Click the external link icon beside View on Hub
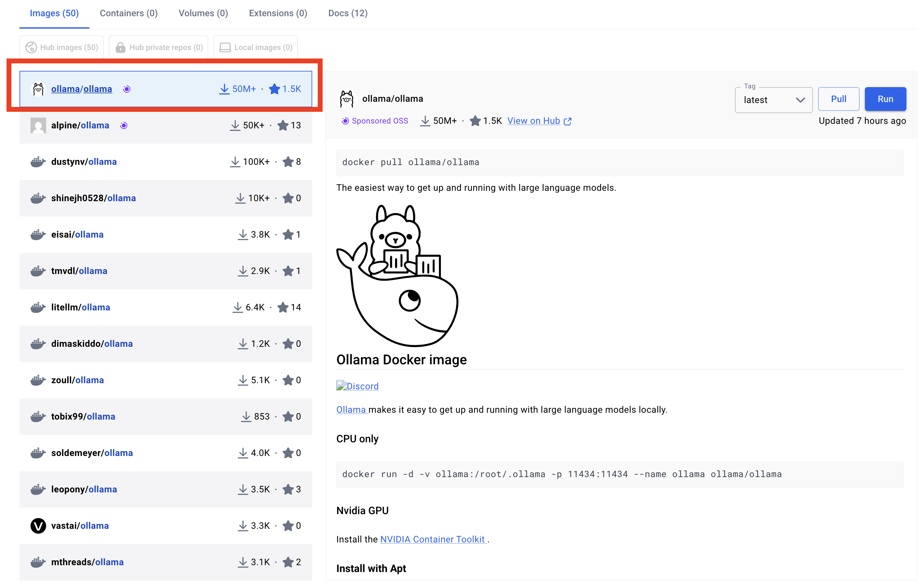 pos(568,121)
